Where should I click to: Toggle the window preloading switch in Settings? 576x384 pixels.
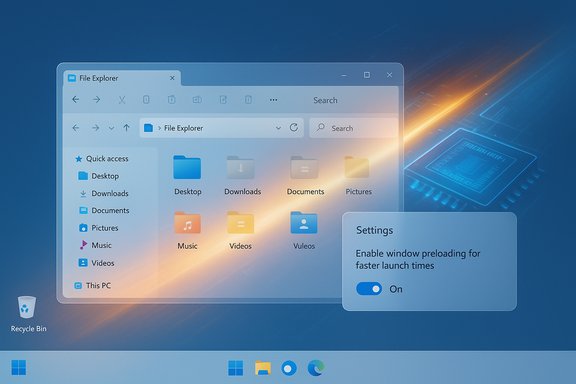click(369, 289)
